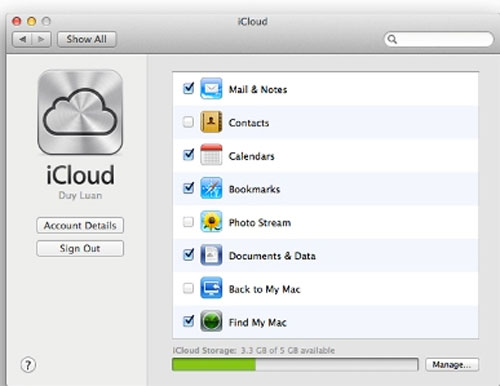The height and width of the screenshot is (386, 500).
Task: Open Account Details
Action: [x=80, y=226]
